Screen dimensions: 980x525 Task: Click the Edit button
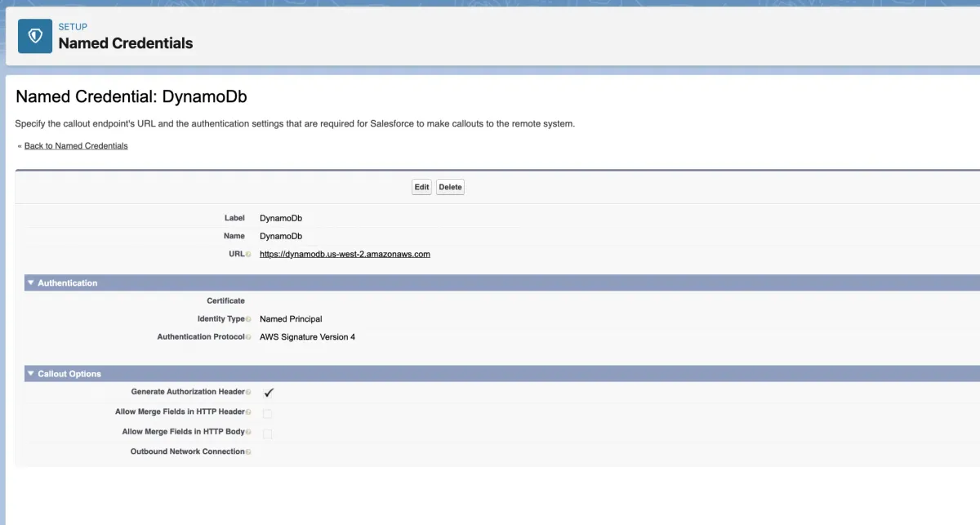coord(421,187)
